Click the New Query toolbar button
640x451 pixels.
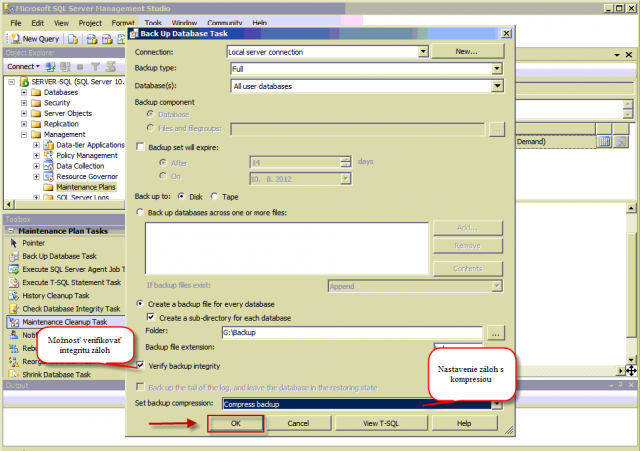click(x=34, y=39)
